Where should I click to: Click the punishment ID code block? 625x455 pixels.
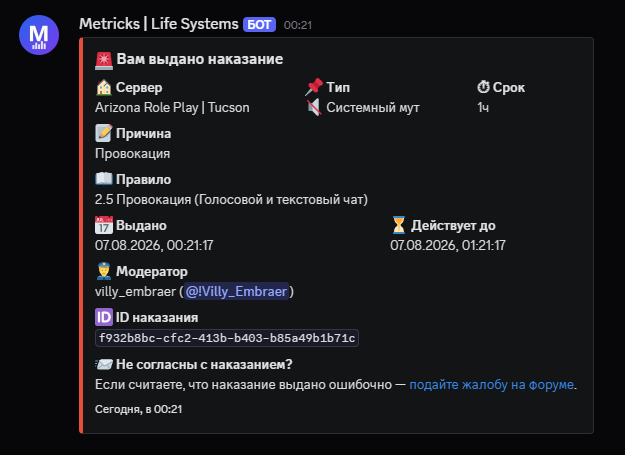tap(227, 338)
